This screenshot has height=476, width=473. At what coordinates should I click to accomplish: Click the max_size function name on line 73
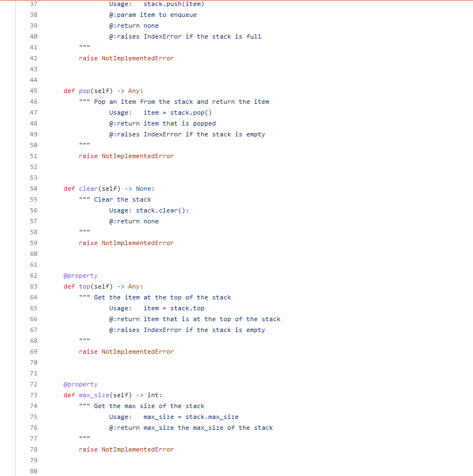click(95, 395)
